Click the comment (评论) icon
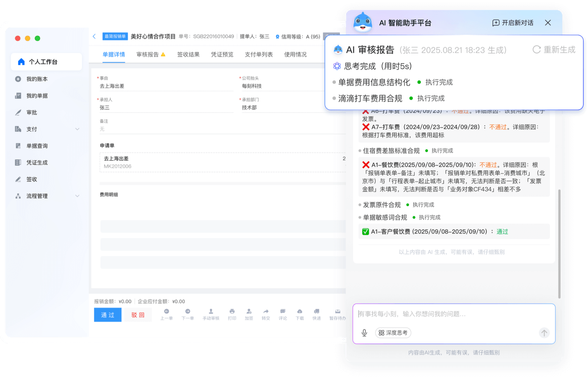588x377 pixels. click(282, 312)
